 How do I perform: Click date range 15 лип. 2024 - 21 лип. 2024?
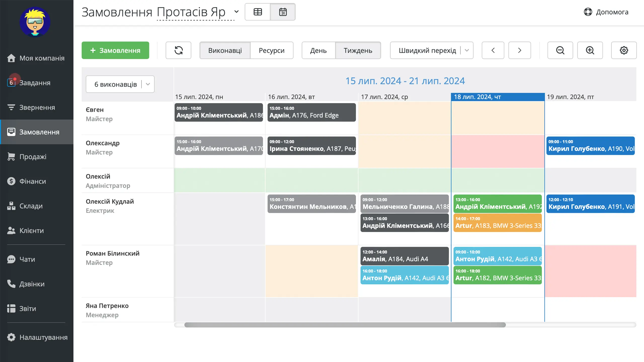pos(405,81)
